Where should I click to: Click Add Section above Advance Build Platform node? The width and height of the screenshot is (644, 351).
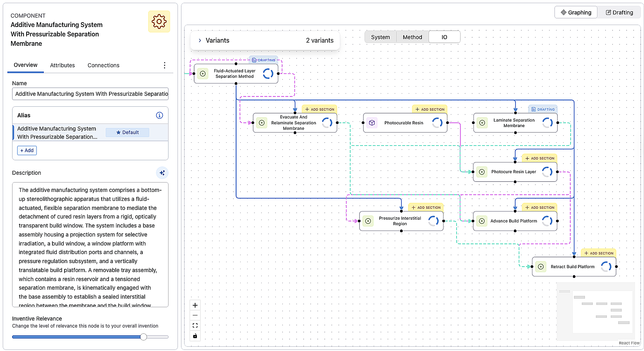pyautogui.click(x=539, y=208)
